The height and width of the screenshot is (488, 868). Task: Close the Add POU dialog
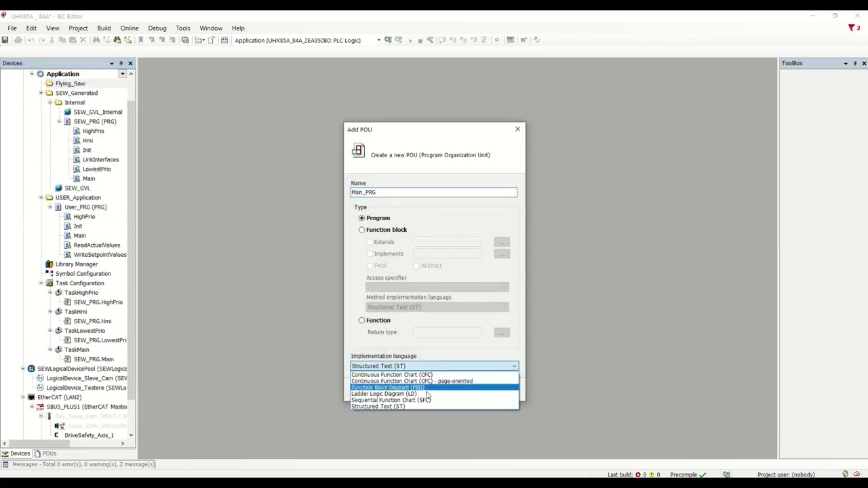pyautogui.click(x=517, y=129)
